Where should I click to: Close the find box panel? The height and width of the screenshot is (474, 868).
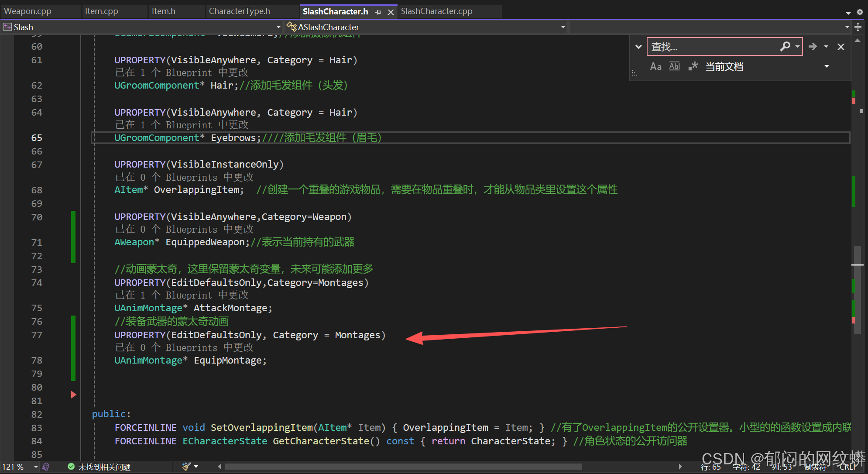tap(841, 47)
